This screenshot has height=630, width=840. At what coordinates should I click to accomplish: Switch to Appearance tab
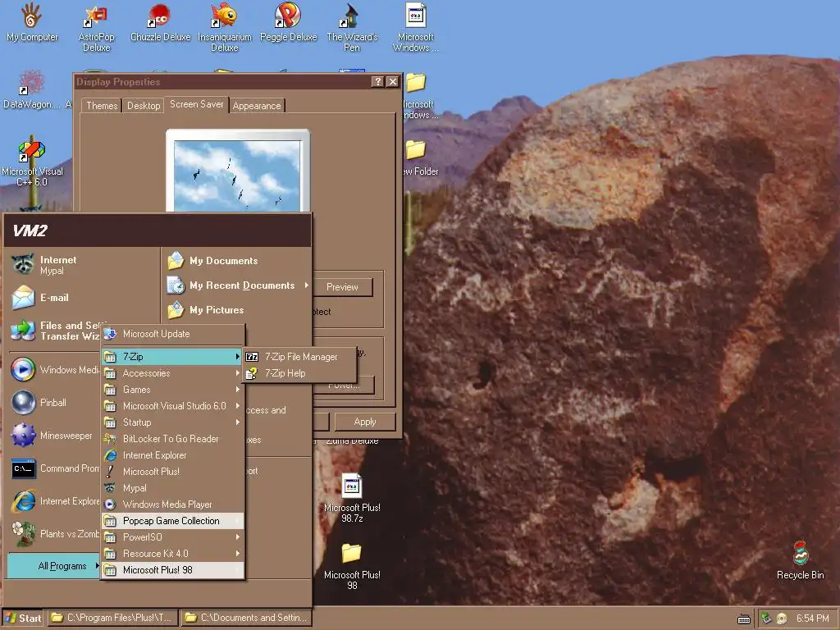click(x=257, y=106)
